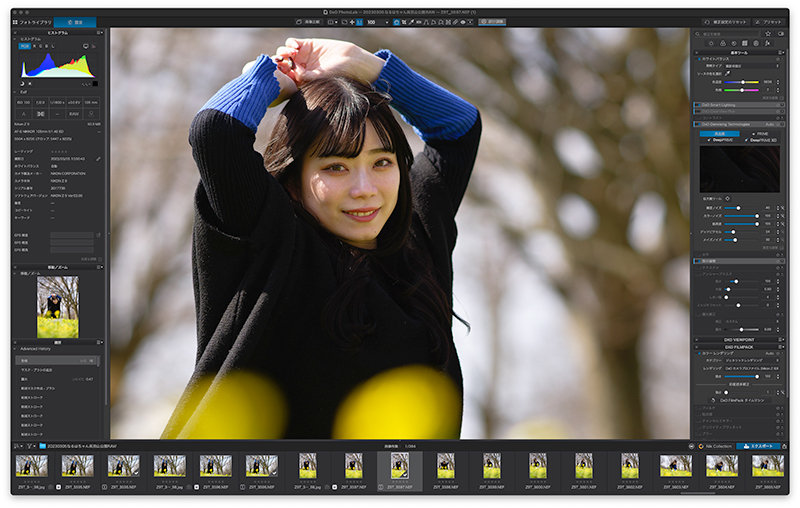This screenshot has width=800, height=508.
Task: Adjust the Luminance noise slider
Action: pos(741,208)
